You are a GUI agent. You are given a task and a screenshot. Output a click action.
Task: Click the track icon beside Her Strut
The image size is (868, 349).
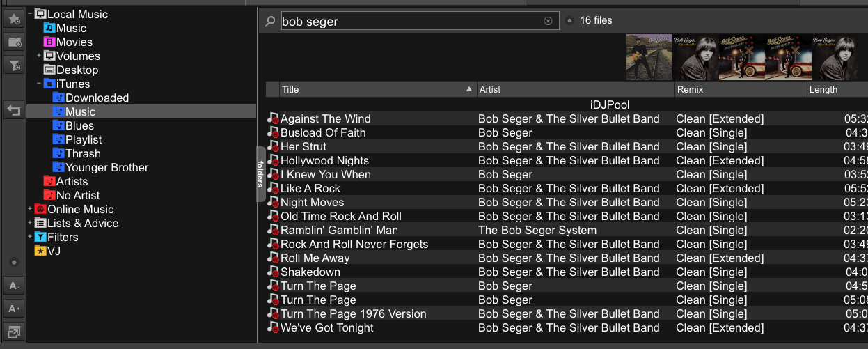[273, 146]
